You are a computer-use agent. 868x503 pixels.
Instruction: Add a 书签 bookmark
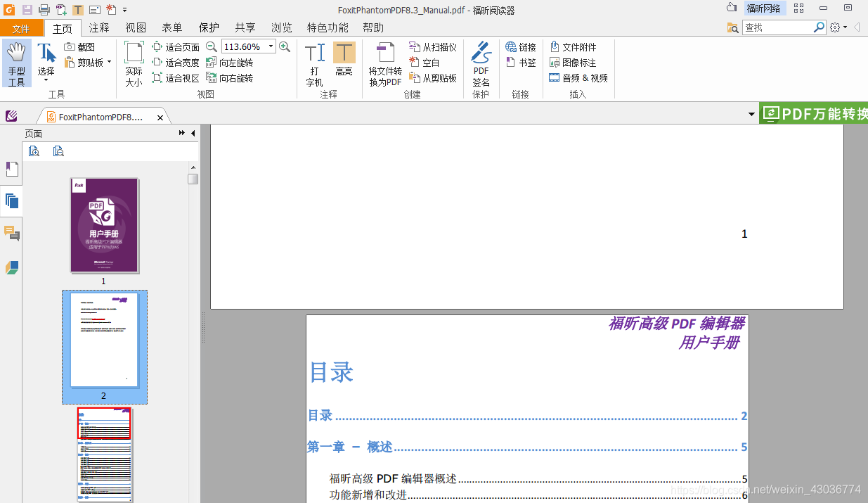pyautogui.click(x=521, y=63)
